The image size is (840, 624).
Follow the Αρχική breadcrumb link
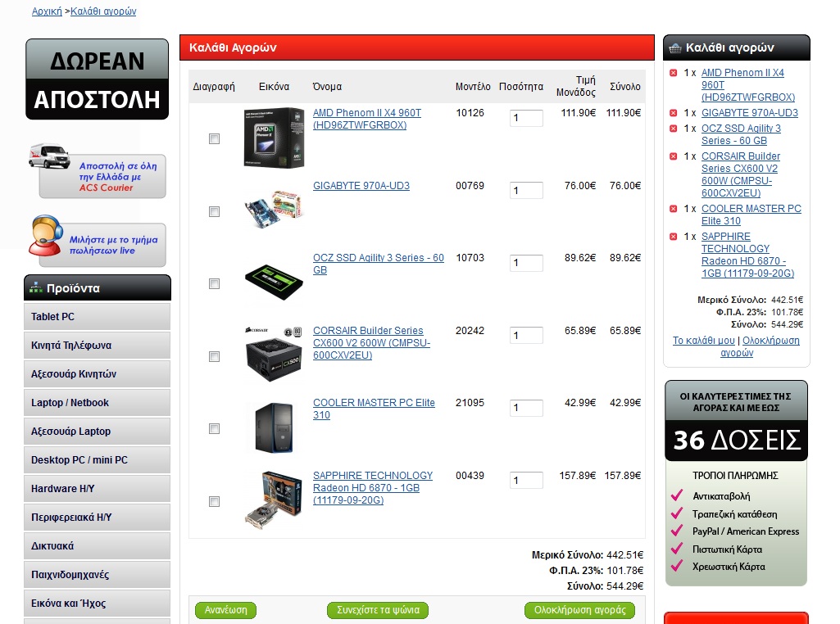tap(48, 11)
